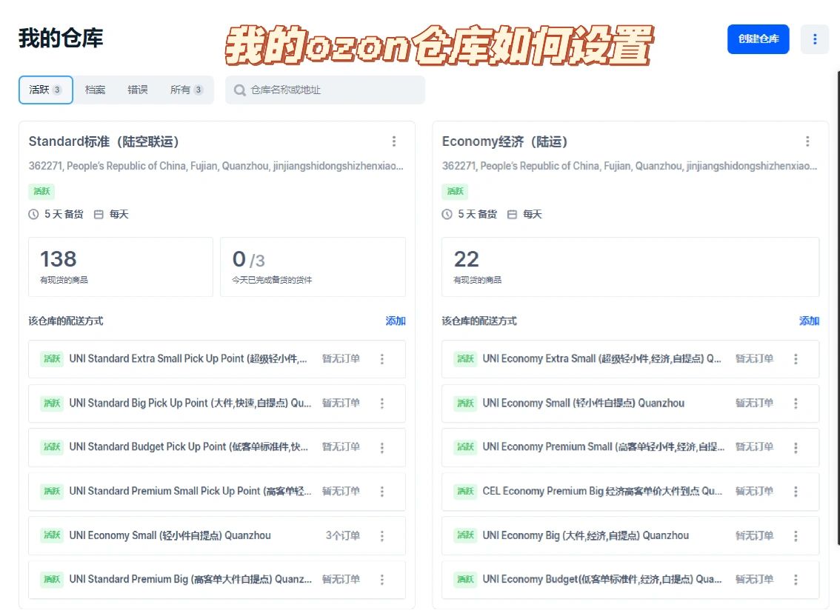The width and height of the screenshot is (840, 616).
Task: Click 每天 on the Standard标准 card
Action: 119,214
